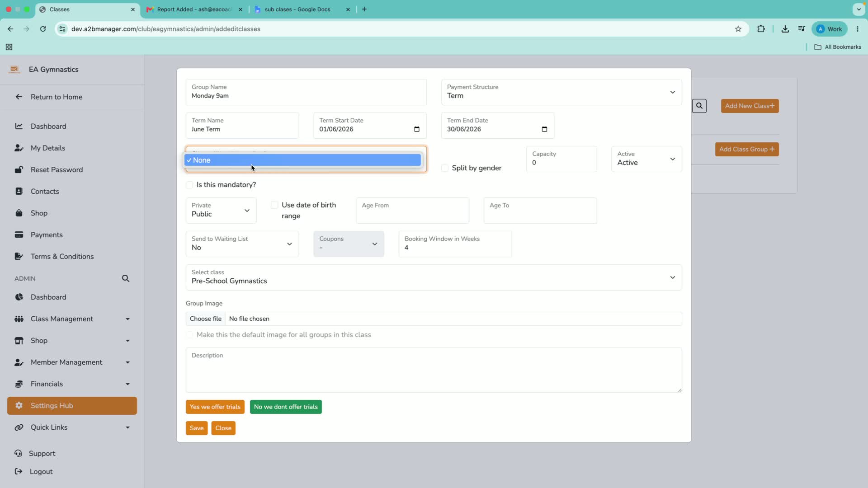Click into the Booking Window in Weeks field
The height and width of the screenshot is (488, 868).
455,244
